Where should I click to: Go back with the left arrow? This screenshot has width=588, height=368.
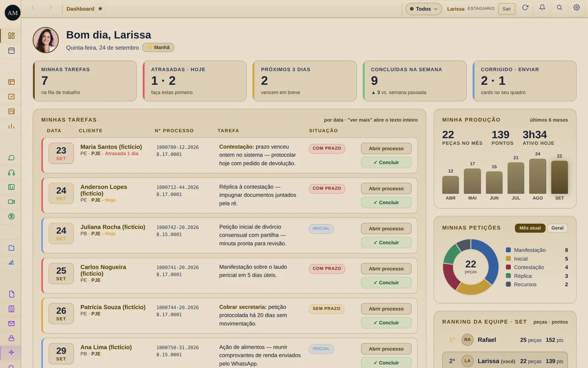click(x=33, y=7)
